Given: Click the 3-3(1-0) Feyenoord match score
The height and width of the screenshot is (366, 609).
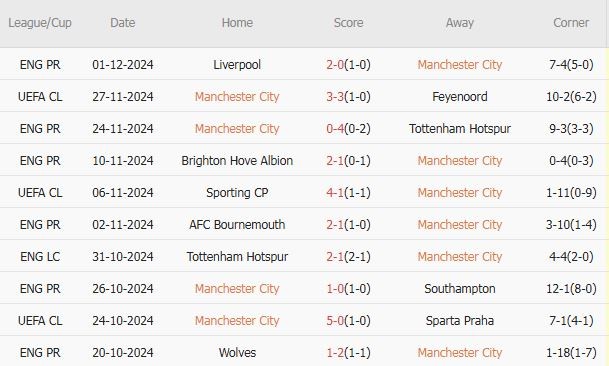Looking at the screenshot, I should pyautogui.click(x=348, y=96).
